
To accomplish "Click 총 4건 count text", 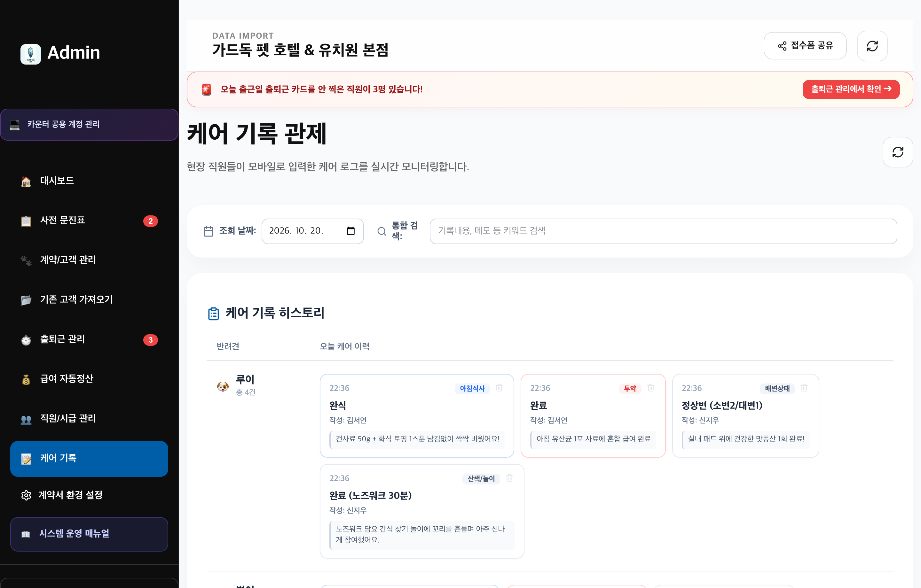I will (246, 392).
